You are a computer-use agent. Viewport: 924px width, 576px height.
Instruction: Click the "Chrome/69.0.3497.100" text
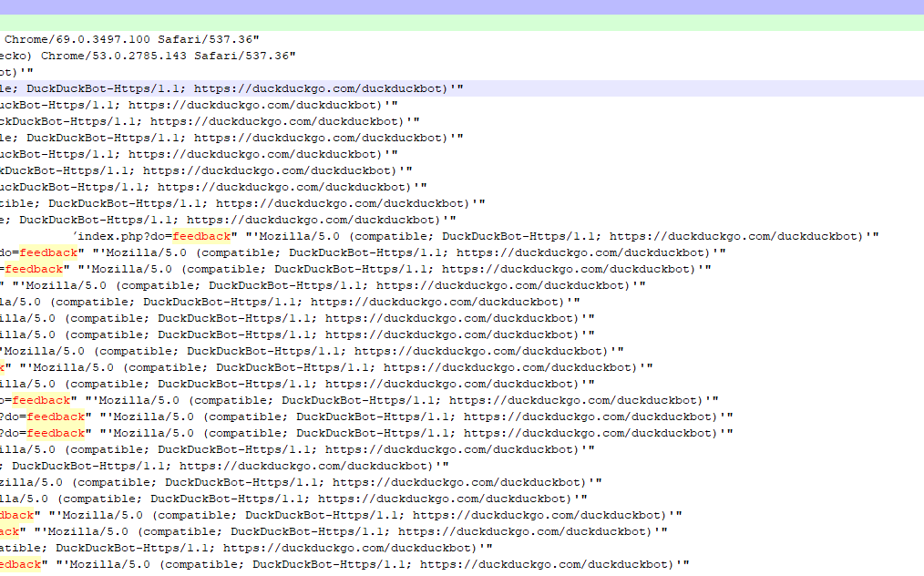pyautogui.click(x=77, y=39)
